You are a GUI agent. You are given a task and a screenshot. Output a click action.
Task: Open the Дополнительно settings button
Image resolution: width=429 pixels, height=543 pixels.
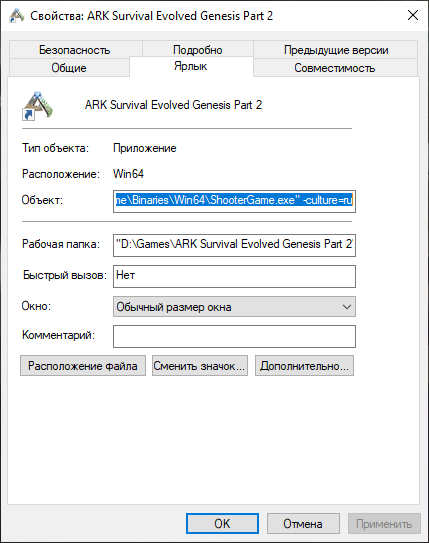coord(304,365)
